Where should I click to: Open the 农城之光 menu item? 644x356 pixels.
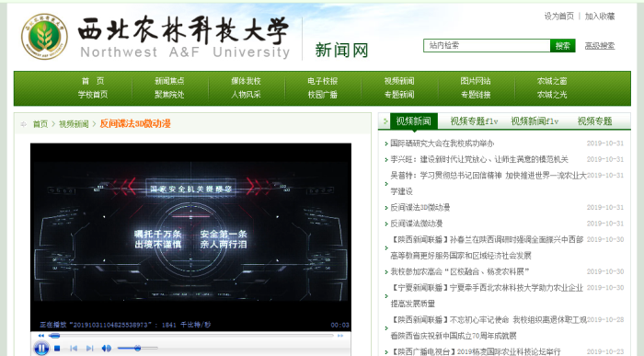(552, 95)
